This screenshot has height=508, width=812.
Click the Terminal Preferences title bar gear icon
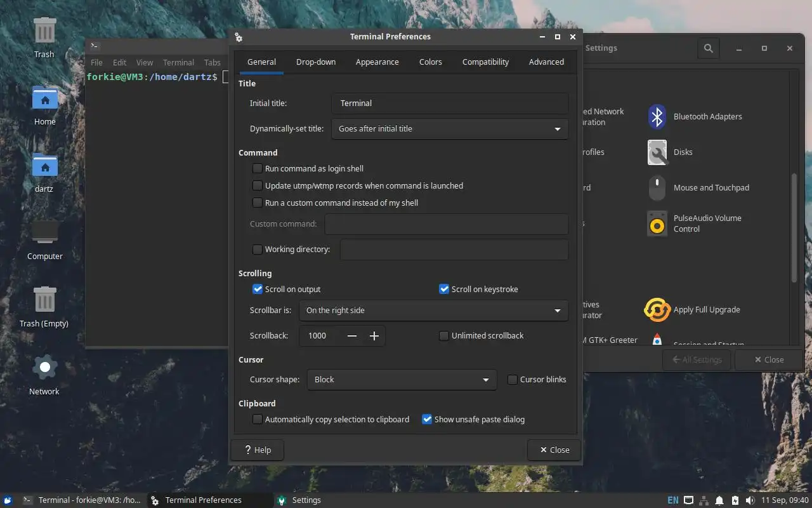point(239,37)
